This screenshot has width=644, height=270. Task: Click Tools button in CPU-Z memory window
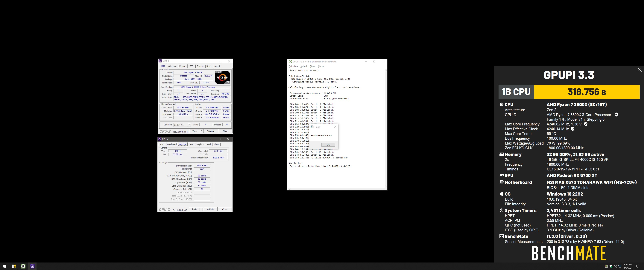(x=194, y=209)
